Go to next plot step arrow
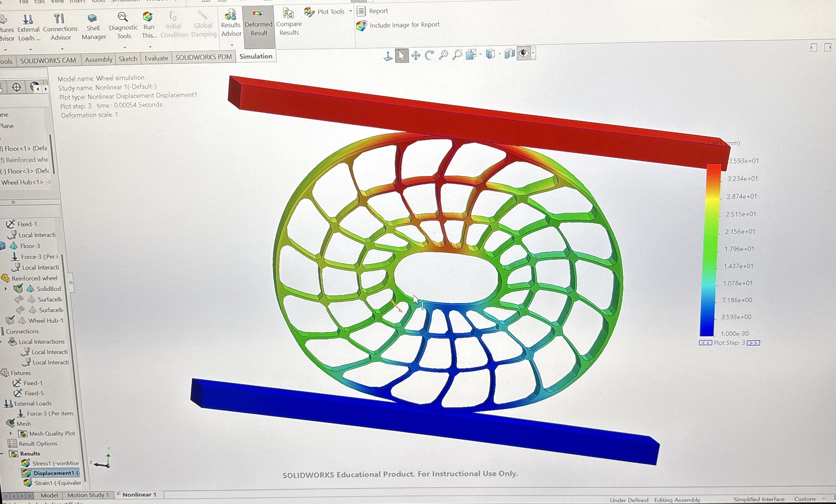This screenshot has height=504, width=836. (753, 343)
